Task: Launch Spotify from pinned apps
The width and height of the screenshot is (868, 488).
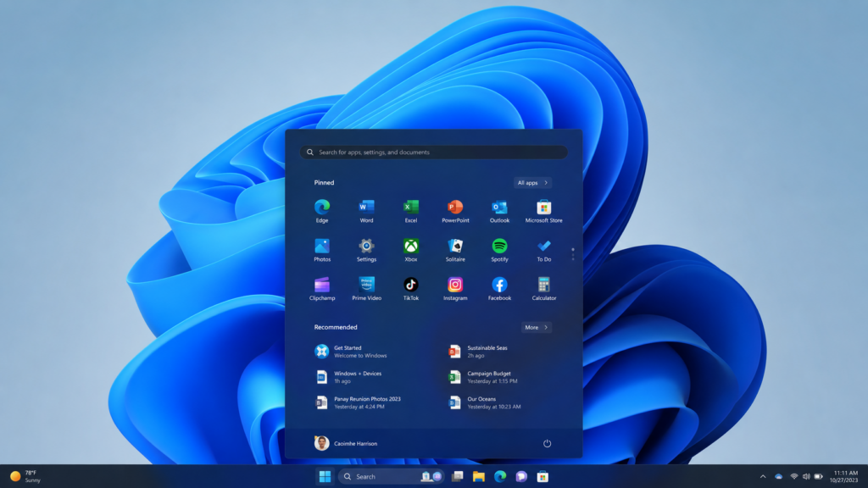Action: pos(499,250)
